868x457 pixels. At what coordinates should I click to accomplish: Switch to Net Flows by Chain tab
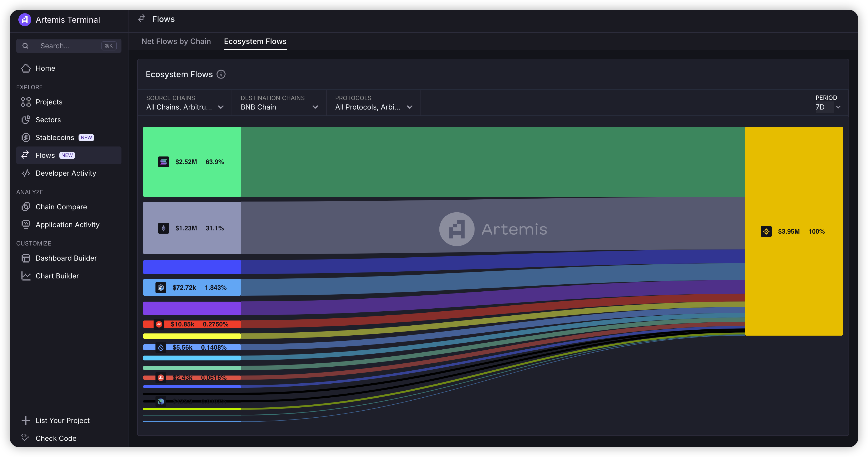click(x=176, y=42)
